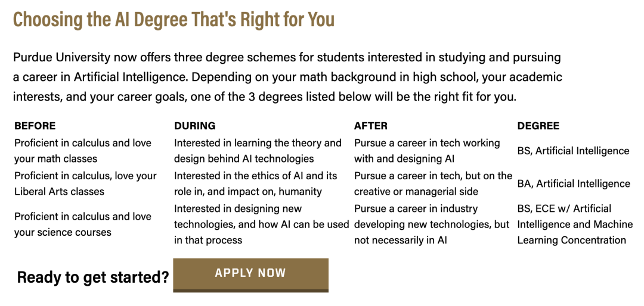Click "working with and designing AI" career cell
The image size is (644, 306).
click(427, 151)
